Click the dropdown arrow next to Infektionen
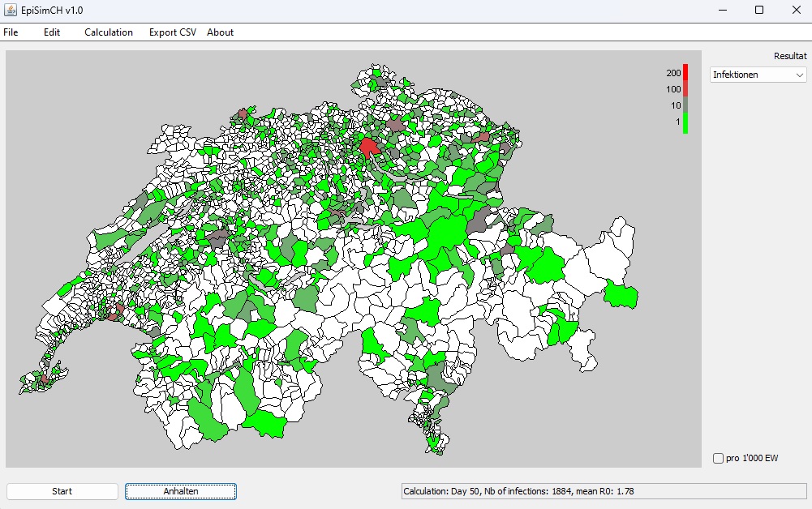This screenshot has height=509, width=812. [801, 74]
